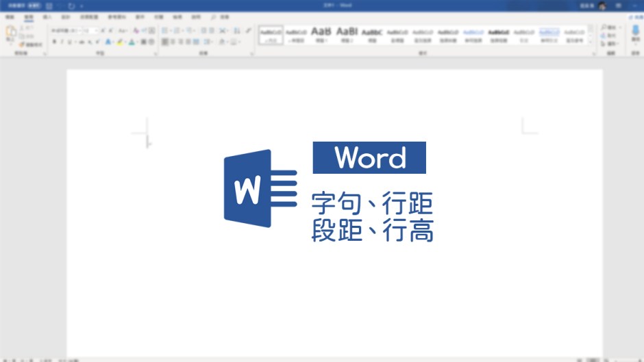Switch to the Home ribbon tab

(28, 16)
